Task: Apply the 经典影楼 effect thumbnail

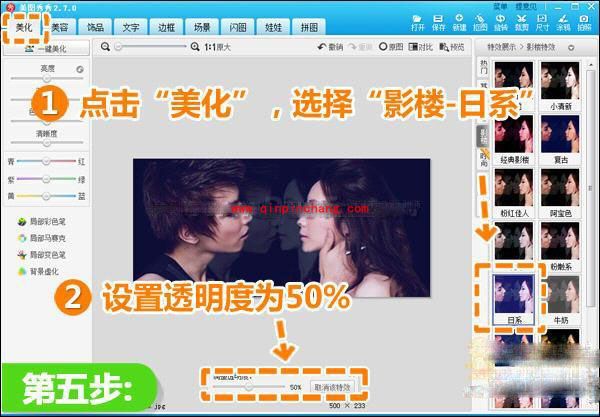Action: click(514, 139)
